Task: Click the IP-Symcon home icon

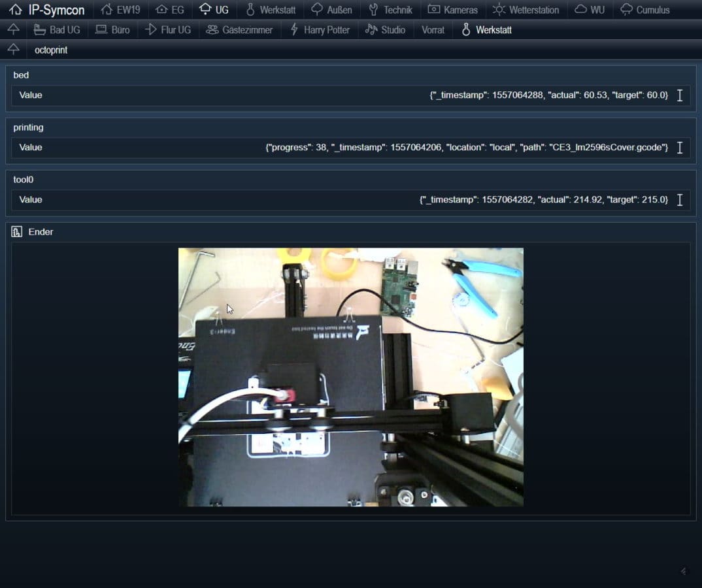Action: [16, 10]
